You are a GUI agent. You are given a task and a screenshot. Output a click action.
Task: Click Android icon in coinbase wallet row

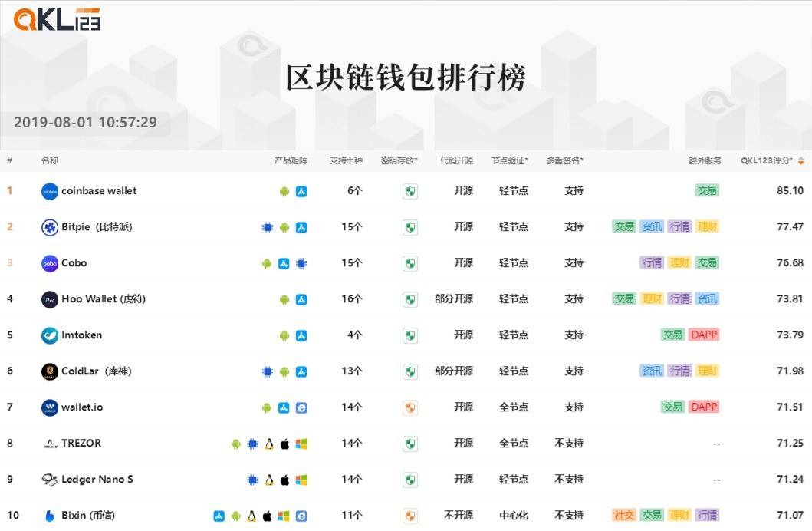click(x=284, y=191)
